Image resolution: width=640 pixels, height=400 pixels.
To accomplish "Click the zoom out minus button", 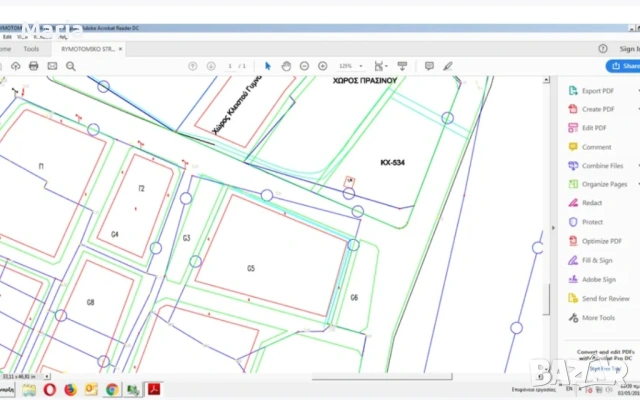I will pos(305,66).
